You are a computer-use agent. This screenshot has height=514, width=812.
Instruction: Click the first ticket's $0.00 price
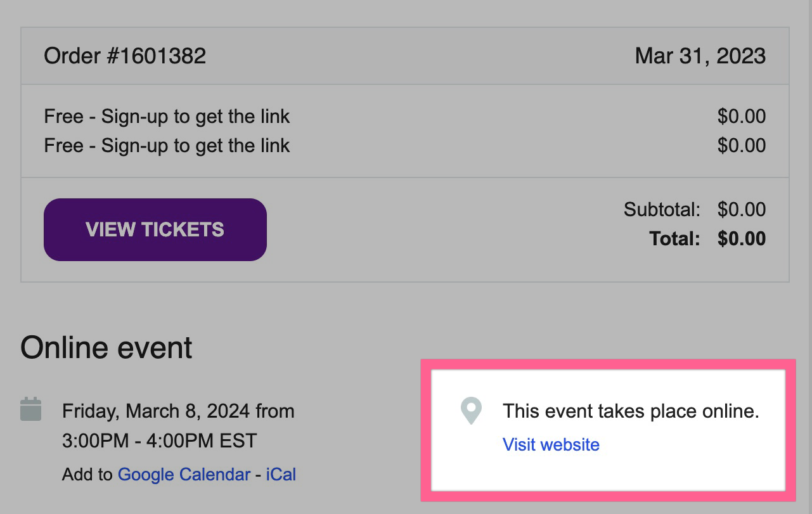pyautogui.click(x=741, y=117)
